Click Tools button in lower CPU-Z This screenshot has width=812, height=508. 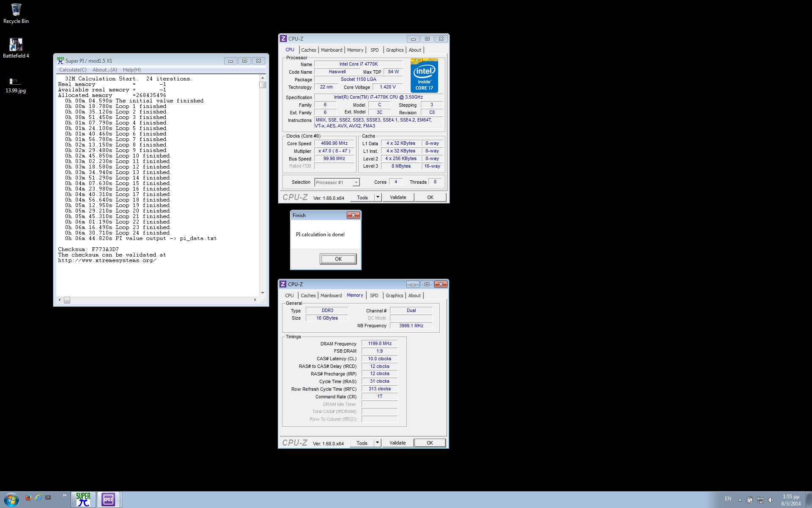pos(362,443)
